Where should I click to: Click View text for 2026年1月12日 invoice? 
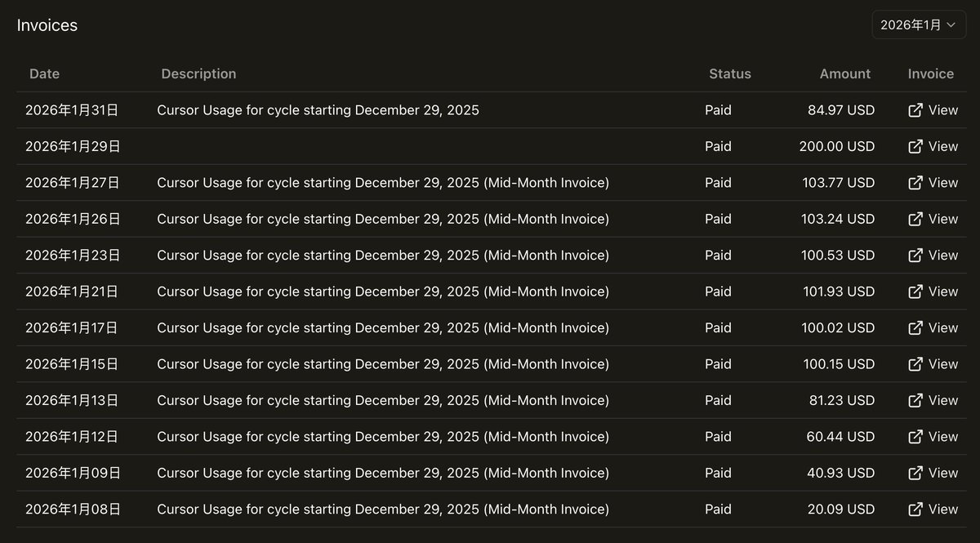(x=943, y=437)
